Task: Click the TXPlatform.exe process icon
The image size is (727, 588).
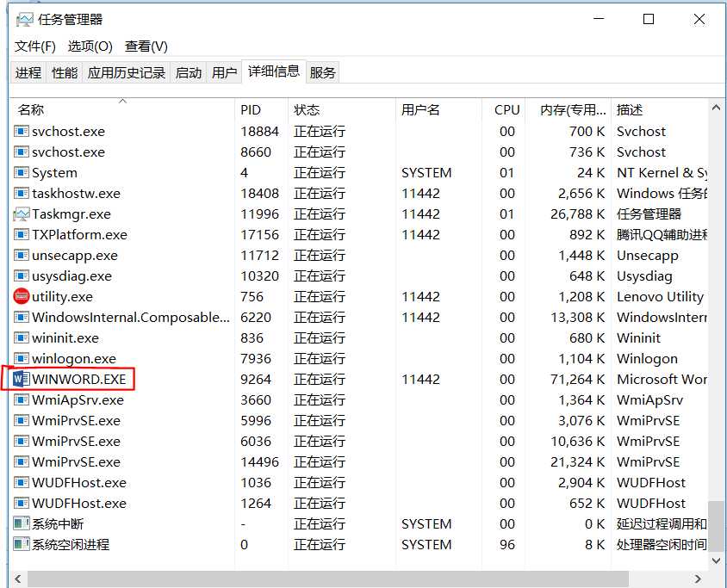Action: pyautogui.click(x=22, y=234)
